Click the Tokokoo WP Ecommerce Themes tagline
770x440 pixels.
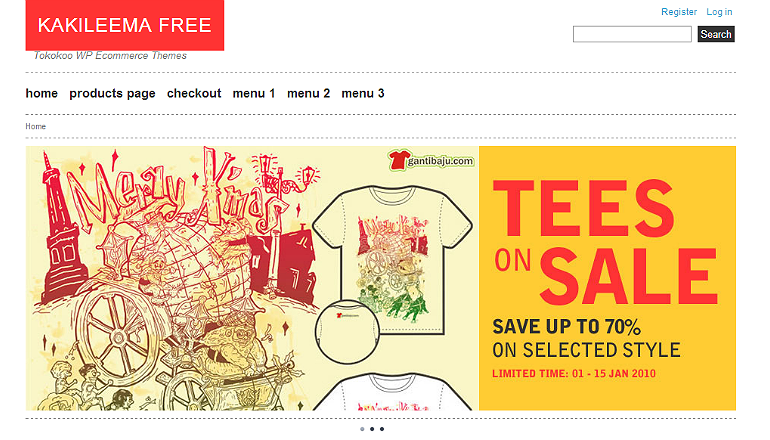tap(110, 55)
